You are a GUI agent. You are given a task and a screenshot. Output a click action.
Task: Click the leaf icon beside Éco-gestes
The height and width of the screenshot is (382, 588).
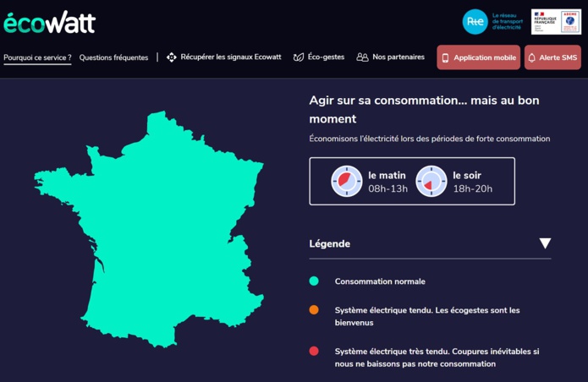(299, 57)
